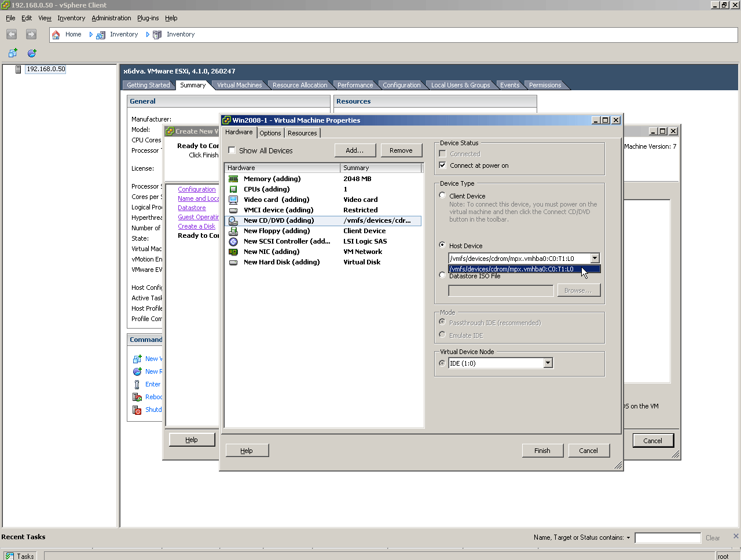Select the Client Device radio button
This screenshot has width=741, height=560.
(442, 196)
